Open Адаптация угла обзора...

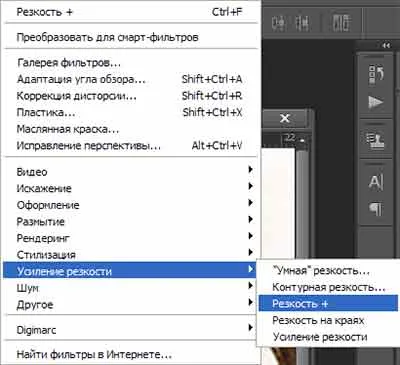(130, 79)
